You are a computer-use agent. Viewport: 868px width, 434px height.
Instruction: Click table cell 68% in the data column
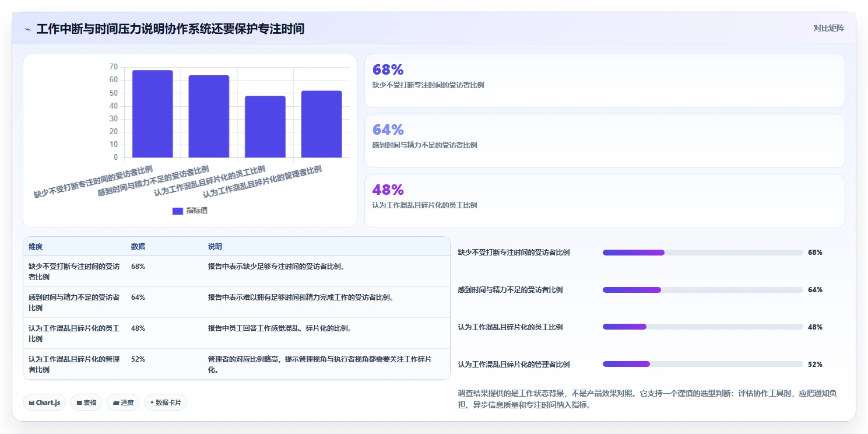pyautogui.click(x=138, y=267)
